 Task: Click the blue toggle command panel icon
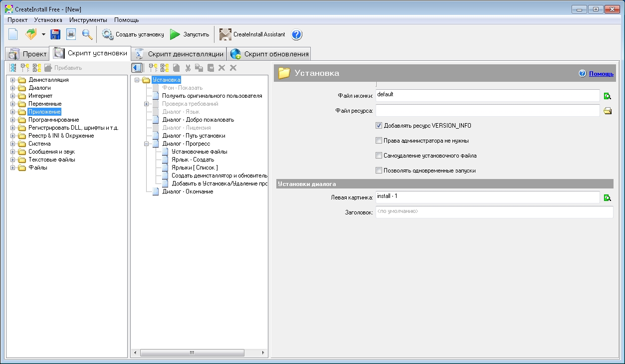point(137,68)
